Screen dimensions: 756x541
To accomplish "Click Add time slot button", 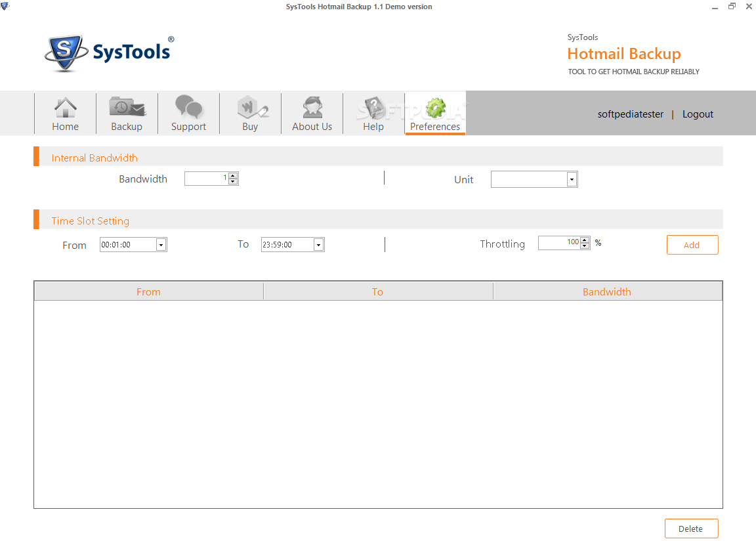I will coord(692,245).
